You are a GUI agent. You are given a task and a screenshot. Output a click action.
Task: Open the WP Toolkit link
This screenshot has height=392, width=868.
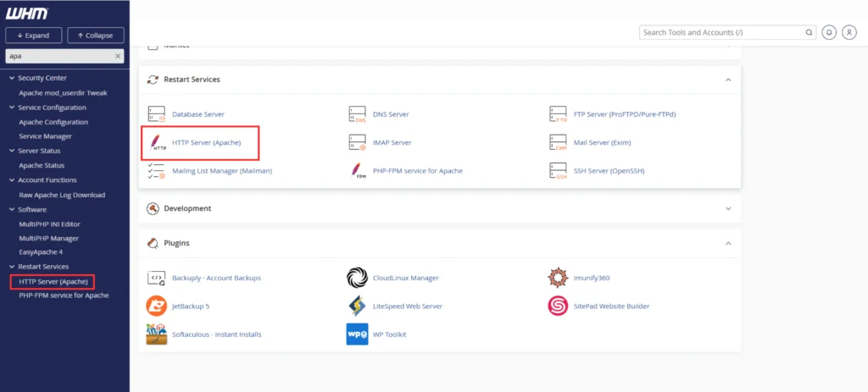(x=390, y=334)
